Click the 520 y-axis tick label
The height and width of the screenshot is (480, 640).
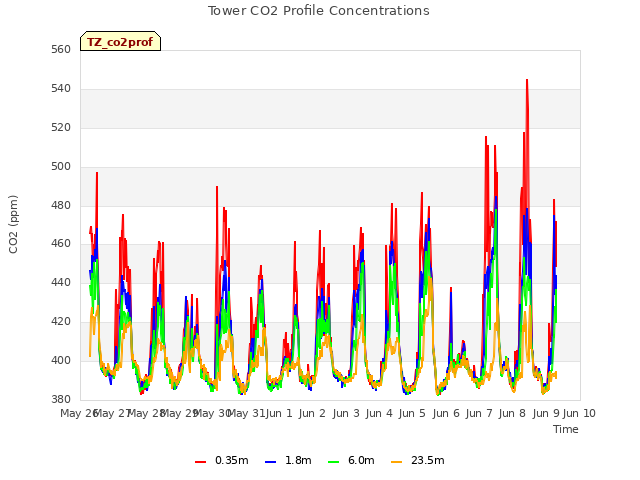(x=61, y=128)
